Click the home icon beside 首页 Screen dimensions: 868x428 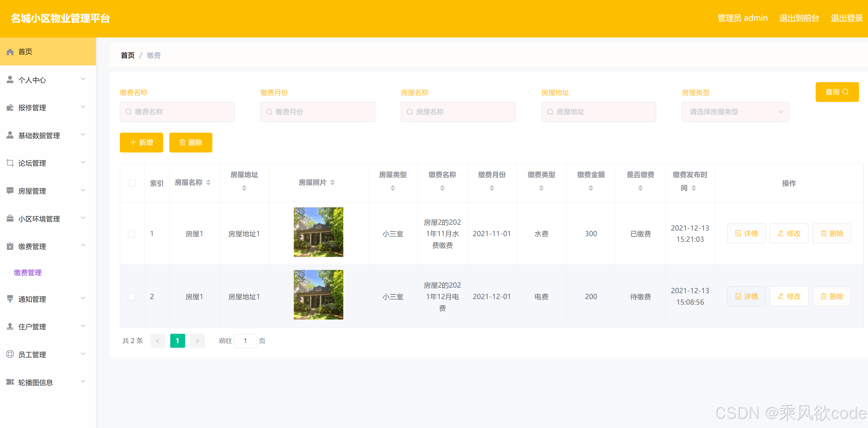(x=10, y=52)
